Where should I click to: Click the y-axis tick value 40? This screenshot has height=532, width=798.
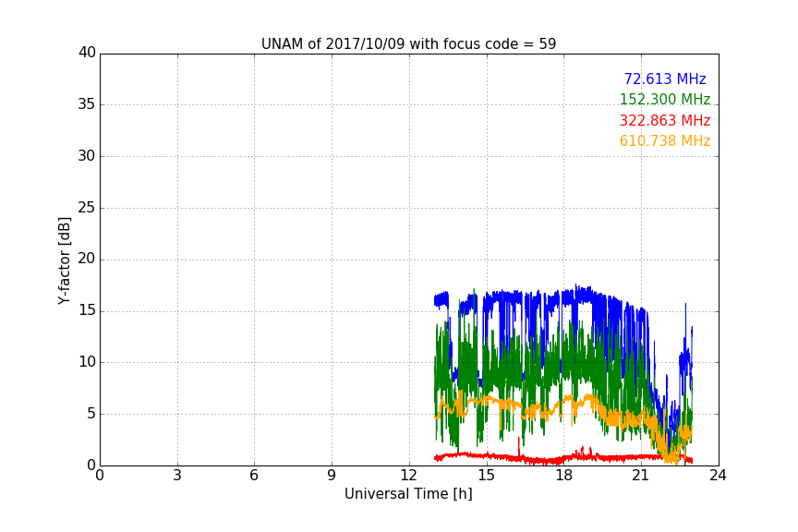87,53
